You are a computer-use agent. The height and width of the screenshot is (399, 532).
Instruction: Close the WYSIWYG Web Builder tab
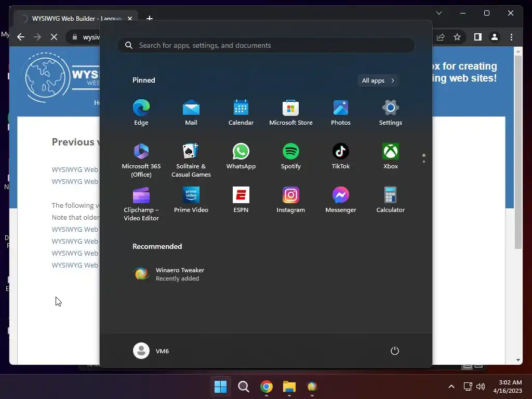(x=129, y=18)
